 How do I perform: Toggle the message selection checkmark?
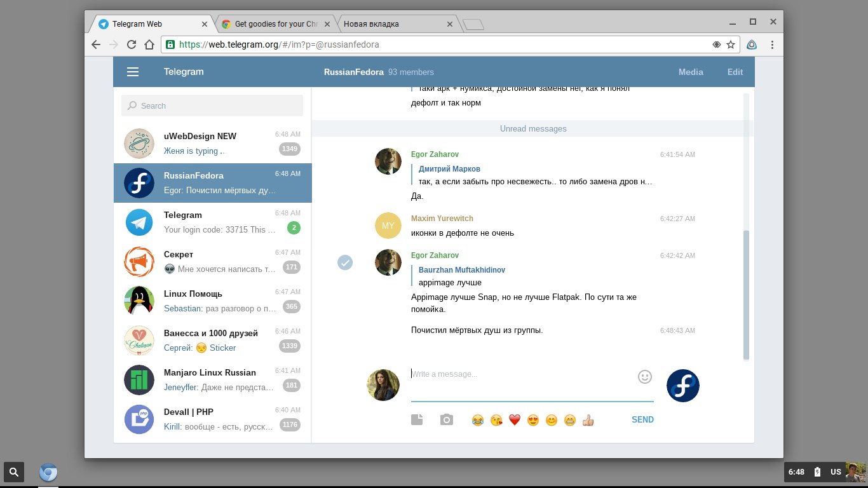pyautogui.click(x=345, y=262)
